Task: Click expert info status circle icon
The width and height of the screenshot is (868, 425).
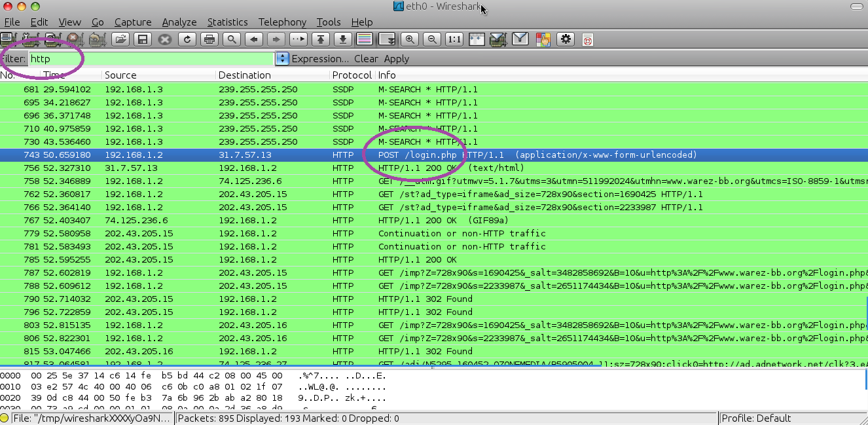Action: [5, 418]
